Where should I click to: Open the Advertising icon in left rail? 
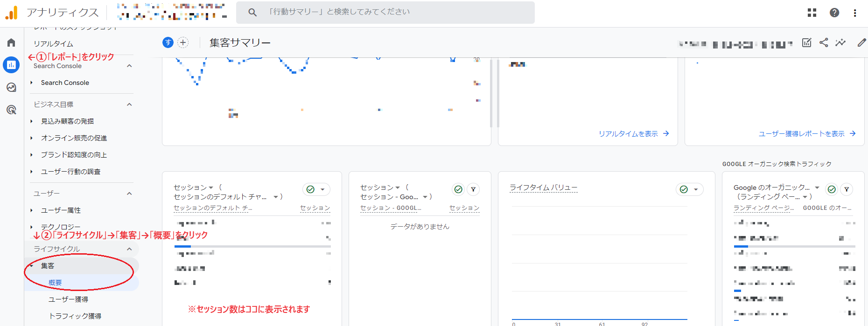pos(11,110)
